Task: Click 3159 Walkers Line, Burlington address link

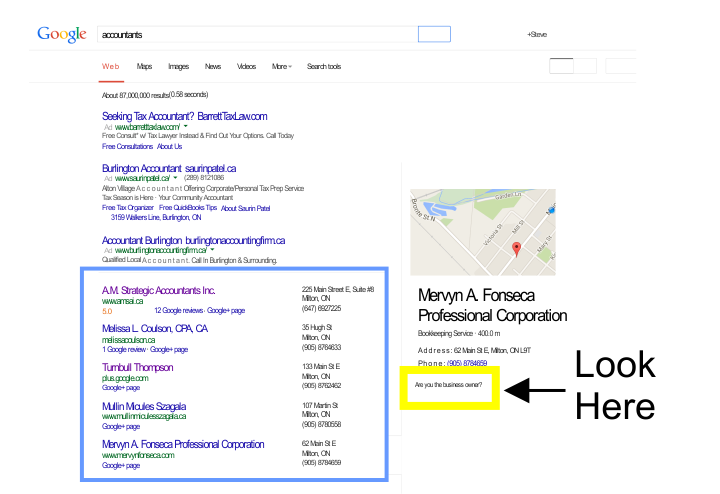Action: point(156,218)
